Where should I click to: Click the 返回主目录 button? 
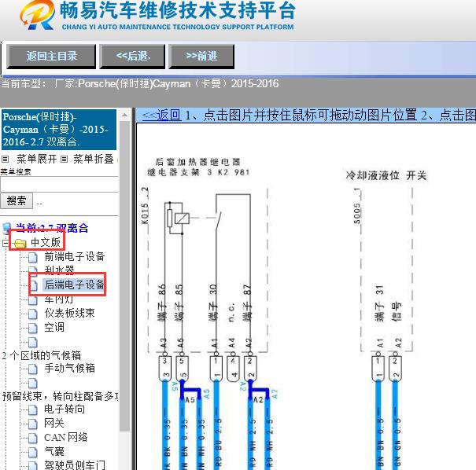pyautogui.click(x=51, y=56)
